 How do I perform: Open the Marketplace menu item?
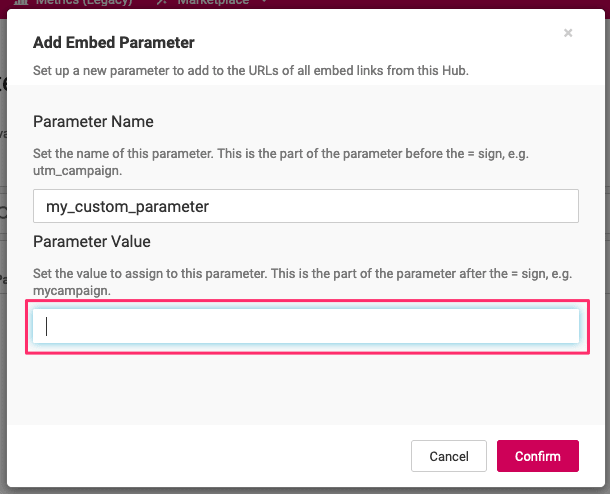click(x=213, y=3)
